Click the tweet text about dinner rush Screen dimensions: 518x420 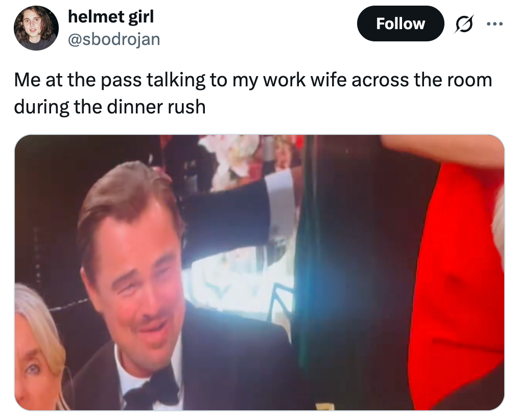(x=253, y=93)
